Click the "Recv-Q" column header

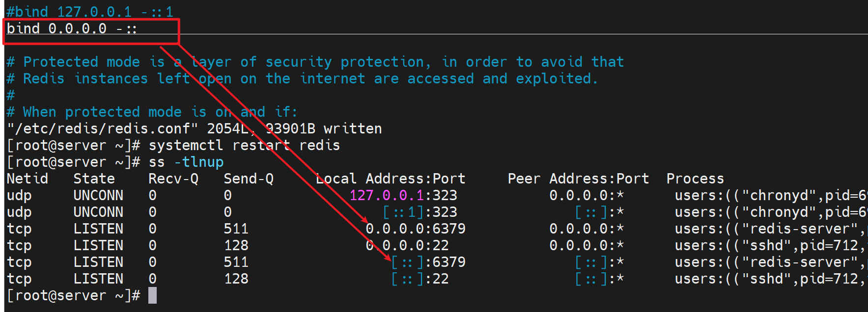pyautogui.click(x=173, y=179)
